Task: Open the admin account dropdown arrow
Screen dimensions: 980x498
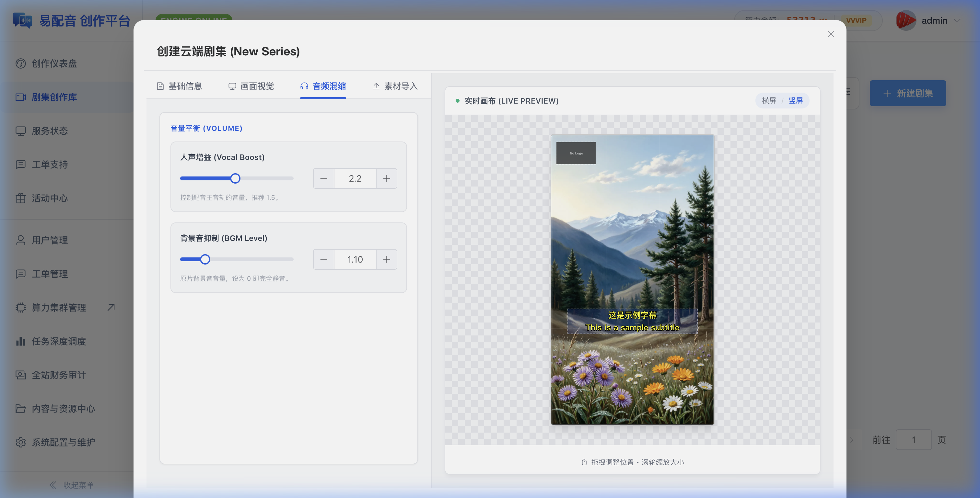Action: click(x=957, y=20)
